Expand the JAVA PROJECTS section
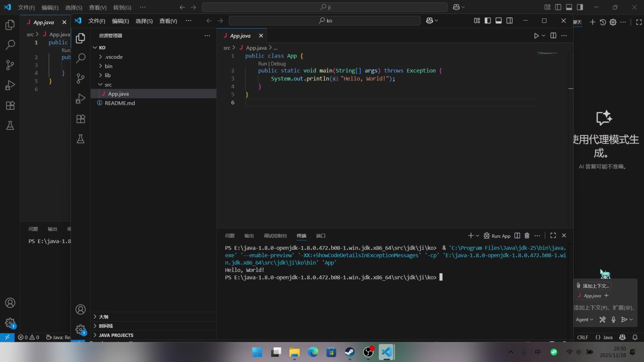644x362 pixels. coord(154,335)
